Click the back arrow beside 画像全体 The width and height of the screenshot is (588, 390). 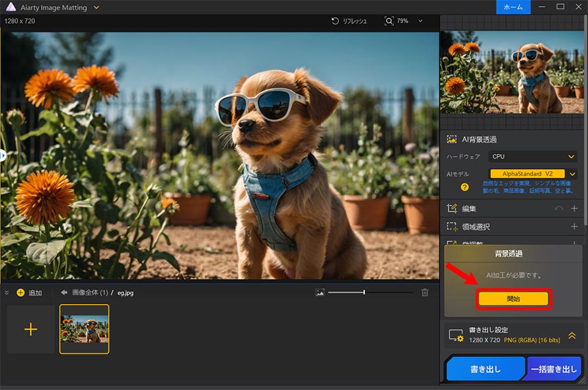click(x=64, y=292)
